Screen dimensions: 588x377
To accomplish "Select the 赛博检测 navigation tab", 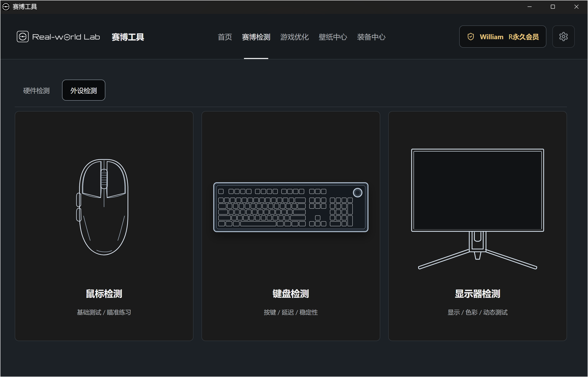I will coord(256,37).
